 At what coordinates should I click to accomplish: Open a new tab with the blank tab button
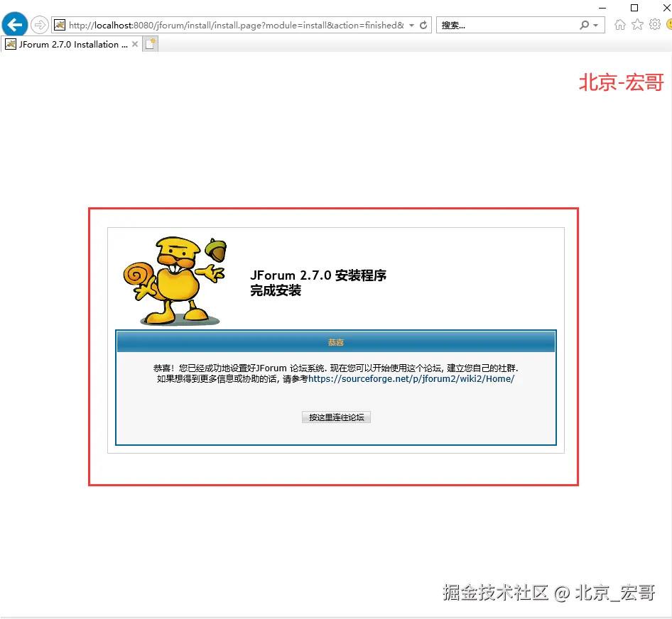(150, 44)
